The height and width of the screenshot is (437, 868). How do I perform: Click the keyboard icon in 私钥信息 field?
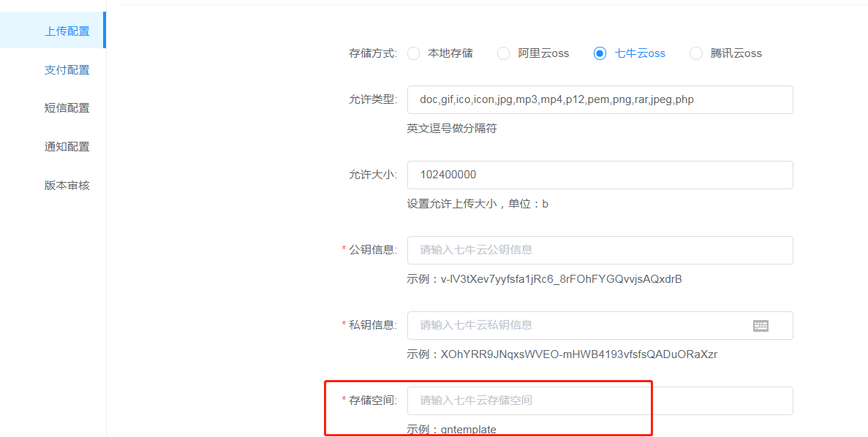click(761, 326)
